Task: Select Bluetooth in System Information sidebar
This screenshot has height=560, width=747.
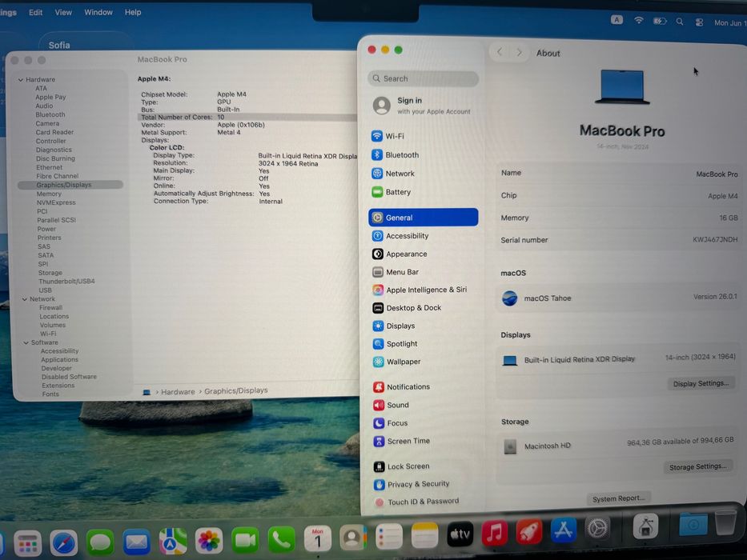Action: (x=50, y=114)
